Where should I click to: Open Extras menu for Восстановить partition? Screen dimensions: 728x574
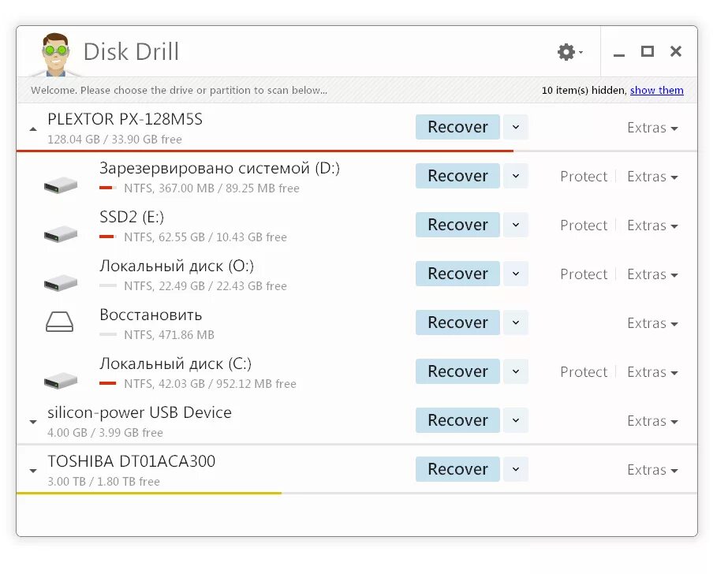click(652, 323)
